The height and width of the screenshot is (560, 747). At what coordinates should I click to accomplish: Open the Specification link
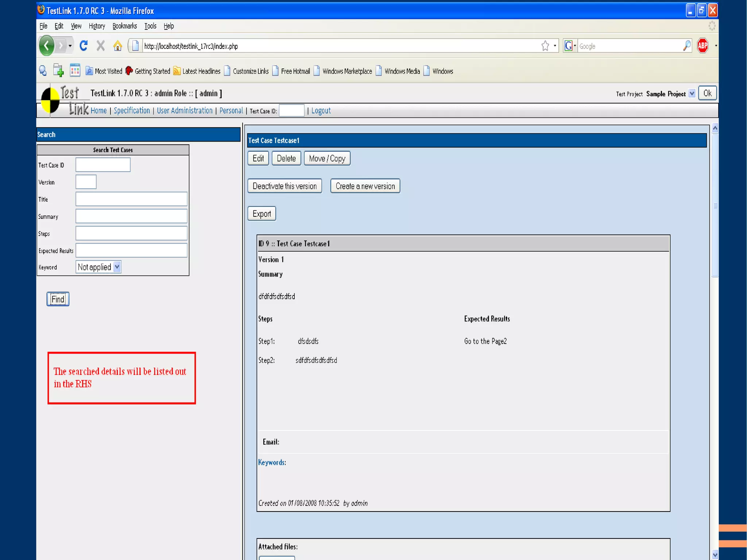pos(132,111)
